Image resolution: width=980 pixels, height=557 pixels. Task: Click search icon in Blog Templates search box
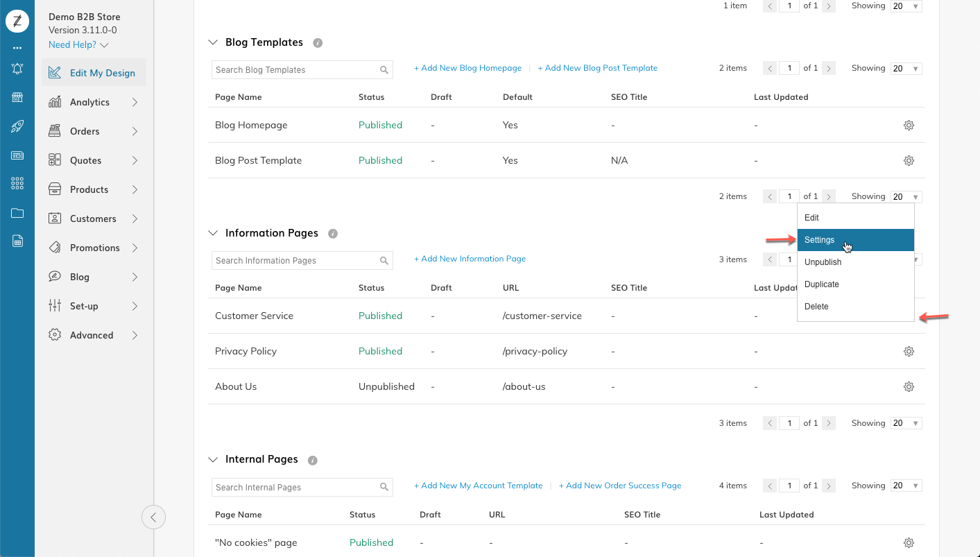point(384,70)
